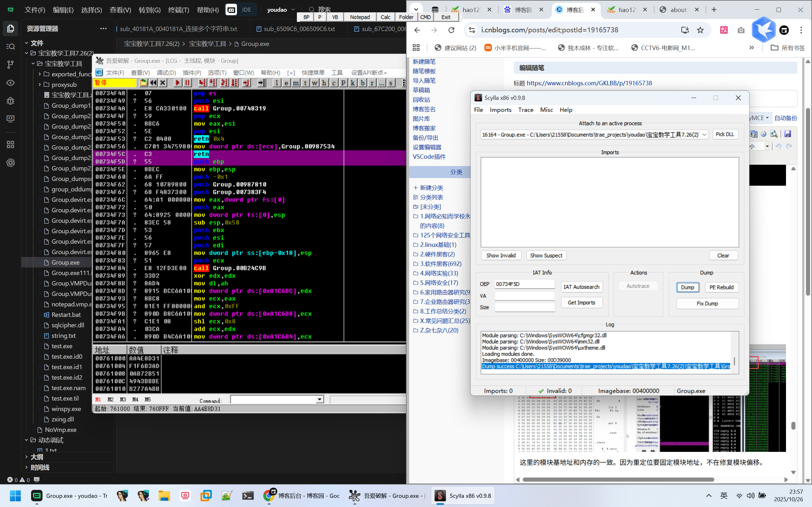
Task: Open the Imports menu in Scylla
Action: point(500,110)
